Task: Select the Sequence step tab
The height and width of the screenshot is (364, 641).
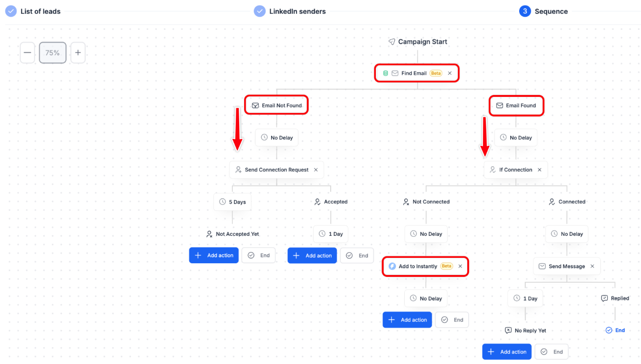Action: (544, 11)
